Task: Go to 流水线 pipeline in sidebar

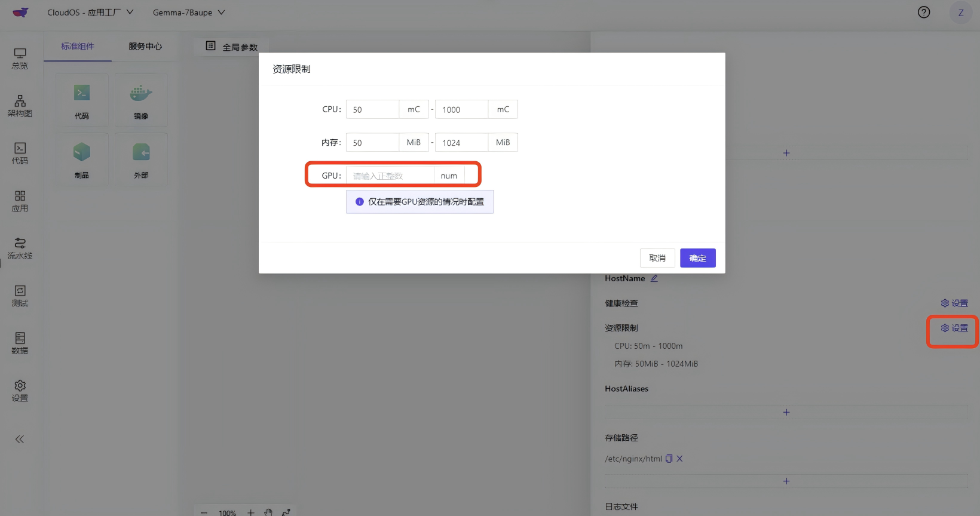Action: tap(20, 248)
